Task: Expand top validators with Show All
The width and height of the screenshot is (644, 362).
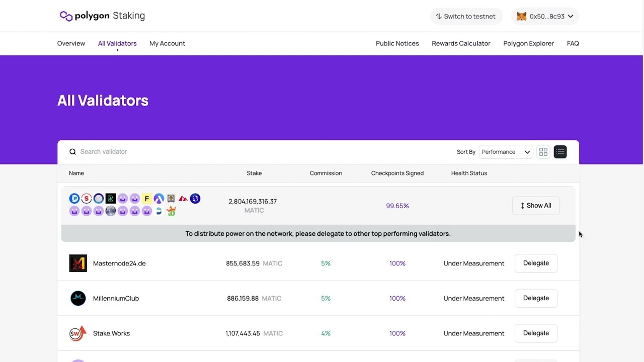Action: (536, 206)
